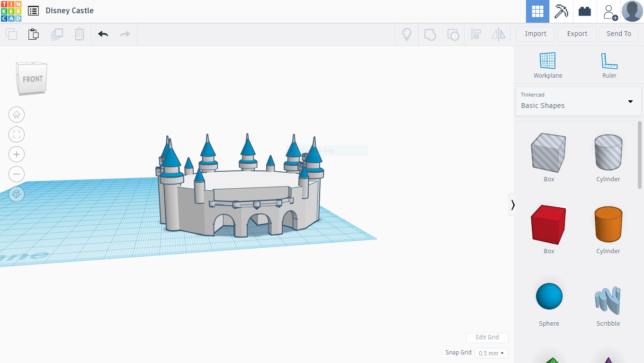This screenshot has width=644, height=363.
Task: Click the FRONT face of view cube
Action: (33, 79)
